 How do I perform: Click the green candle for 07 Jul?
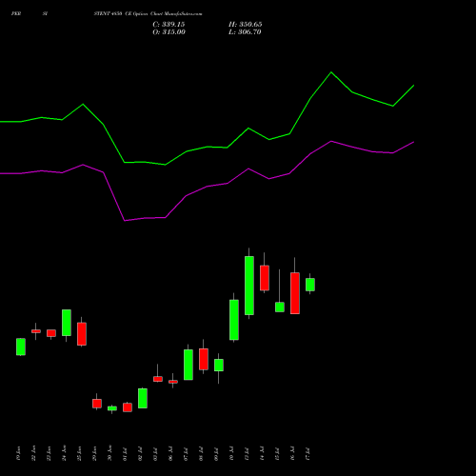[x=188, y=365]
